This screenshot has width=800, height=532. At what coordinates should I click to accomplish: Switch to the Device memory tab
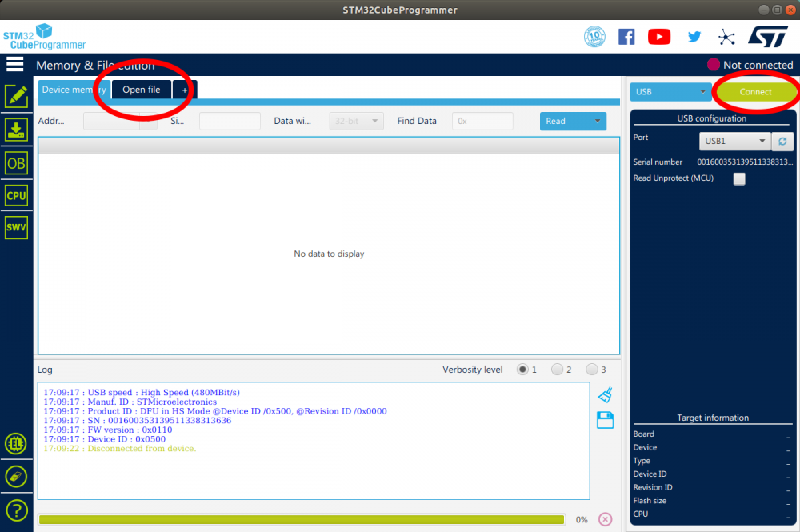click(74, 90)
